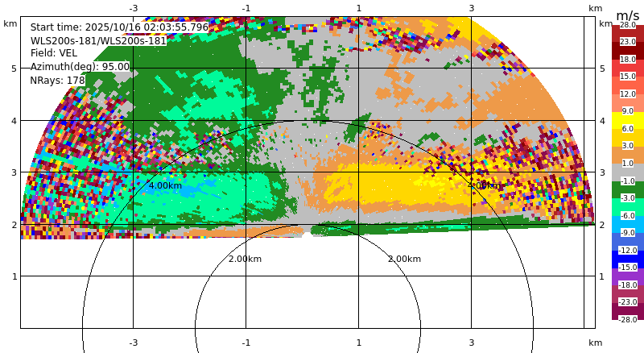This screenshot has height=353, width=644.
Task: Click the left axis tick label 5
Action: pyautogui.click(x=14, y=69)
